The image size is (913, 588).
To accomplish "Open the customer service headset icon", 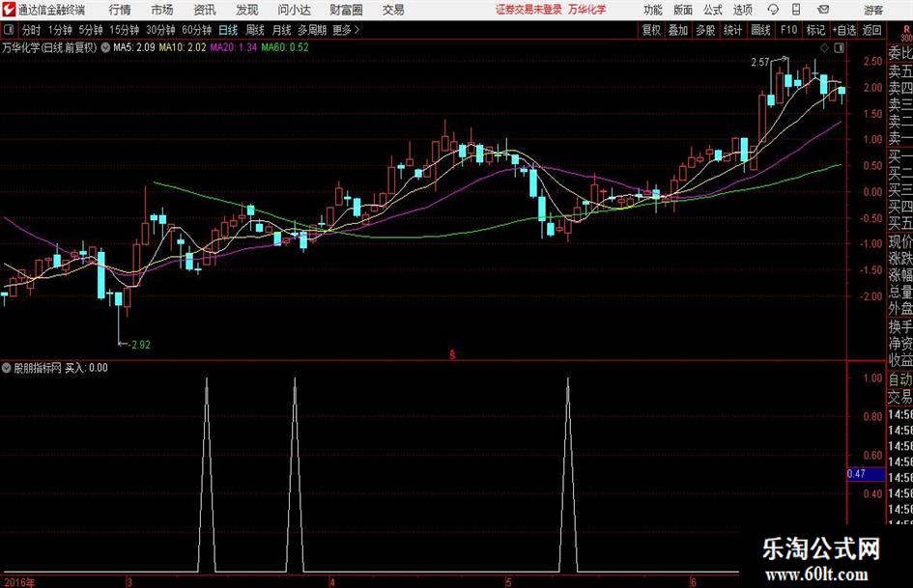I will tap(773, 10).
